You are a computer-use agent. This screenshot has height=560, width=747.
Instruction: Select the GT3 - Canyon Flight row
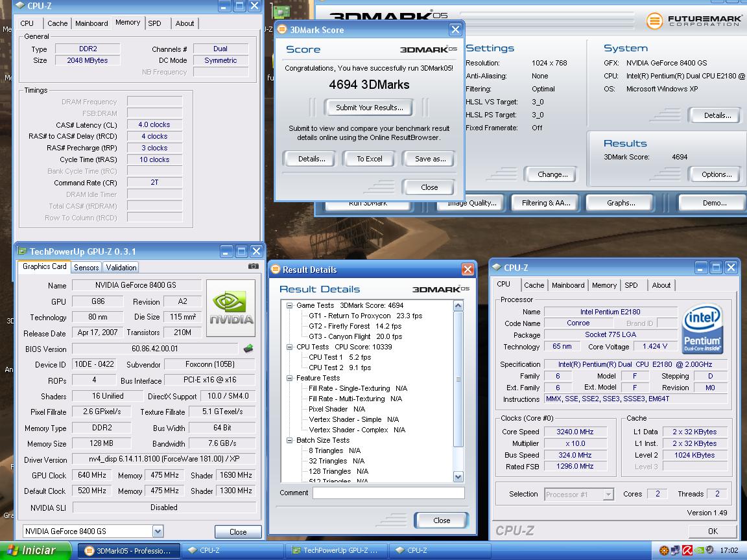point(355,336)
